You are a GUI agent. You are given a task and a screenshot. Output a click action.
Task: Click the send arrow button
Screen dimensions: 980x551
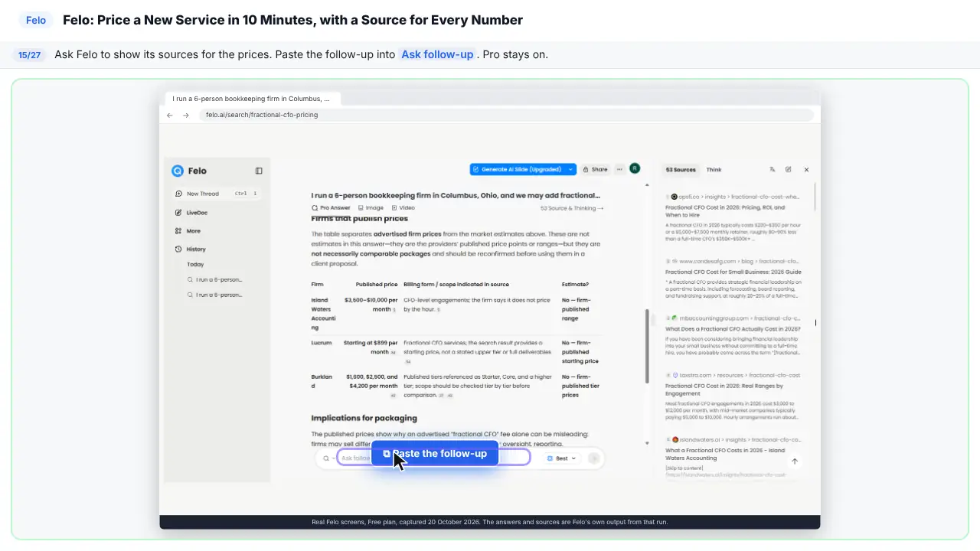[593, 458]
